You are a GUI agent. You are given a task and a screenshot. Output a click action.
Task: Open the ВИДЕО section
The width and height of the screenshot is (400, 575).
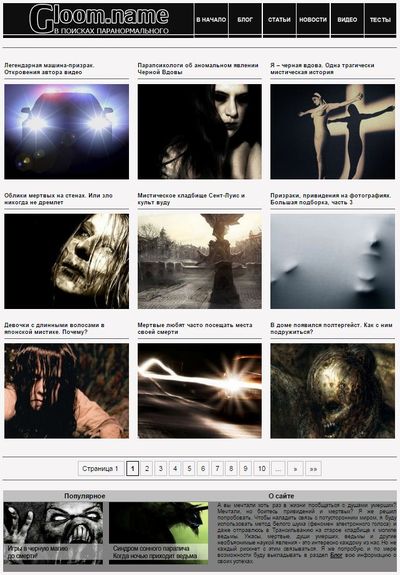click(347, 20)
